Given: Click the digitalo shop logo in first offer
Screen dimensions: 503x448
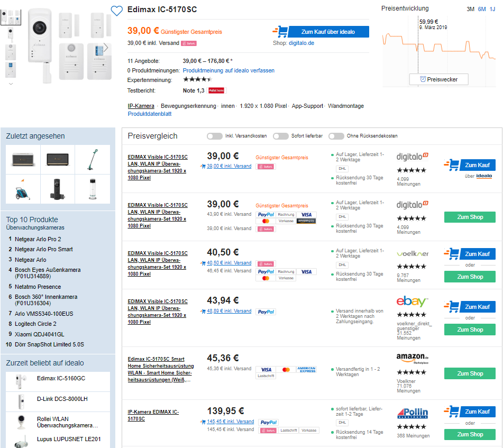Looking at the screenshot, I should coord(412,157).
